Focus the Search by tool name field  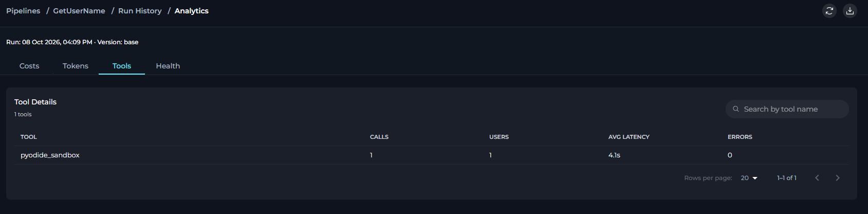[787, 109]
